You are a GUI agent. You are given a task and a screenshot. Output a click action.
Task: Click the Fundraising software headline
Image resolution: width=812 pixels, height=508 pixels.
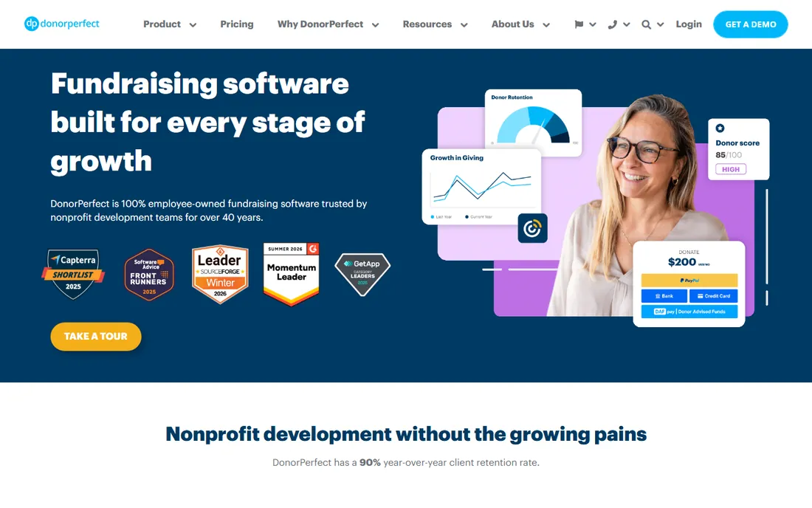tap(207, 123)
